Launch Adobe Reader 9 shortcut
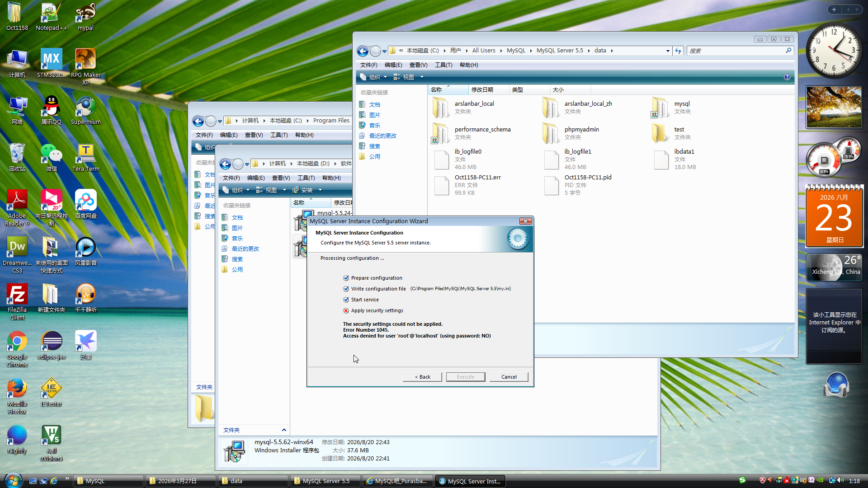 [x=17, y=208]
